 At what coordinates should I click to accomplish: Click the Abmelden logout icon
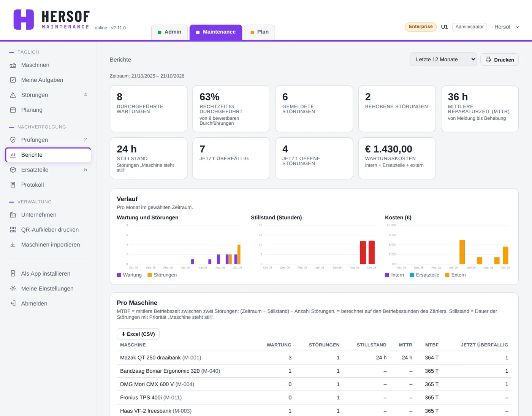(13, 303)
